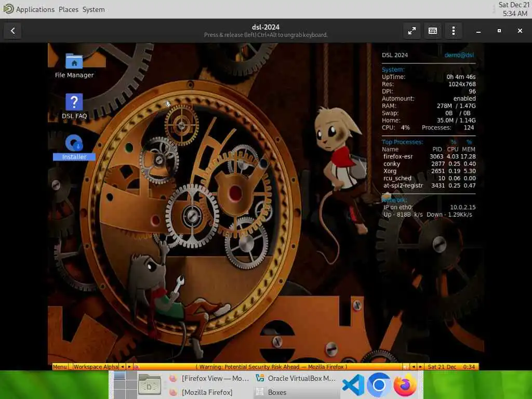Click the dsl-2024 window title
532x399 pixels.
click(265, 27)
